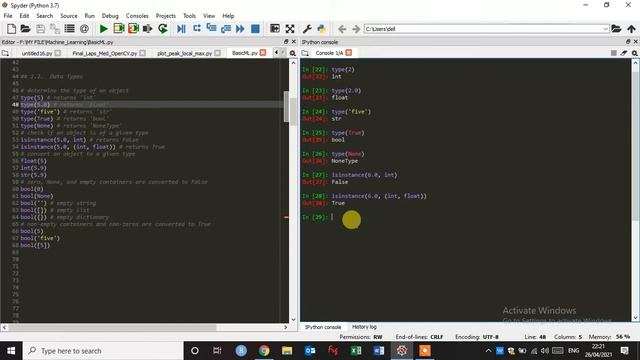Step return debug icon
640x360 pixels.
click(x=225, y=29)
